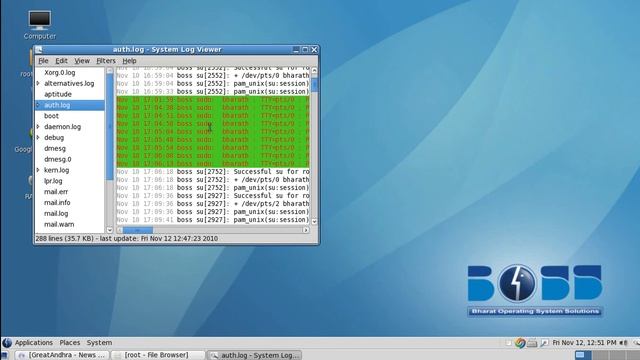The height and width of the screenshot is (360, 640).
Task: Select mail.log in the log list
Action: [56, 213]
